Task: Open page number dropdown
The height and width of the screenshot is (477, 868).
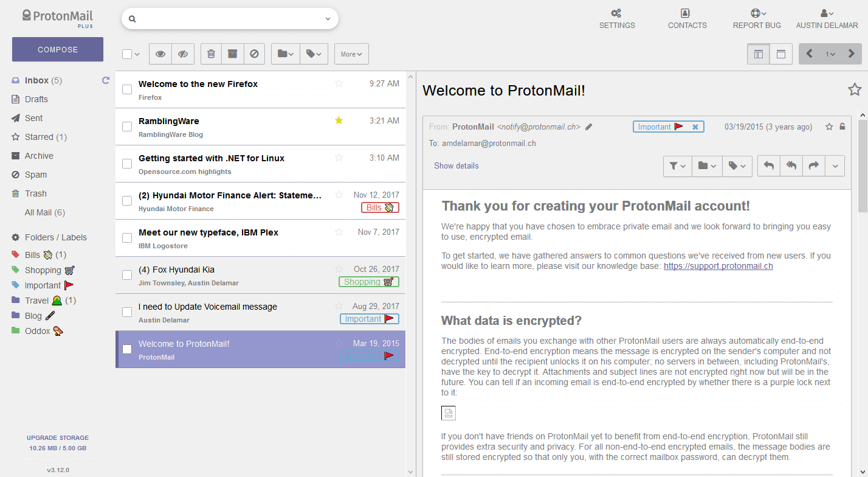Action: tap(830, 54)
